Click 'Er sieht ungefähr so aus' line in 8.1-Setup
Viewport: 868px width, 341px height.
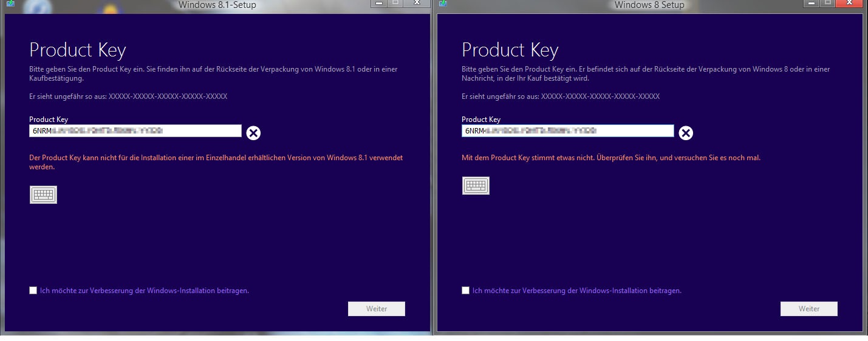tap(128, 96)
